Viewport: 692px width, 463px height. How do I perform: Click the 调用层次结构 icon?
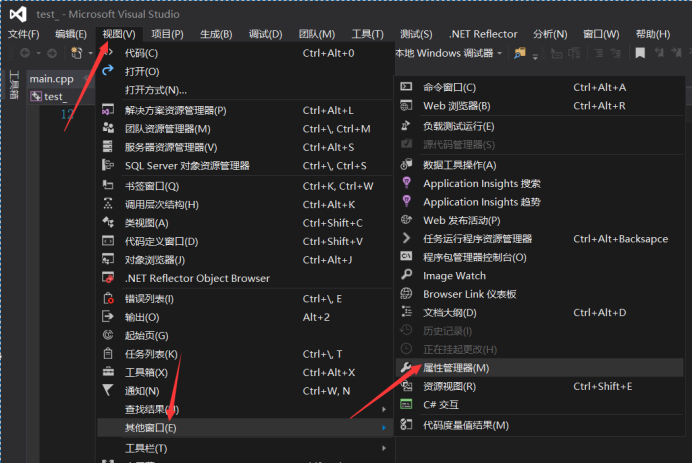(x=108, y=204)
